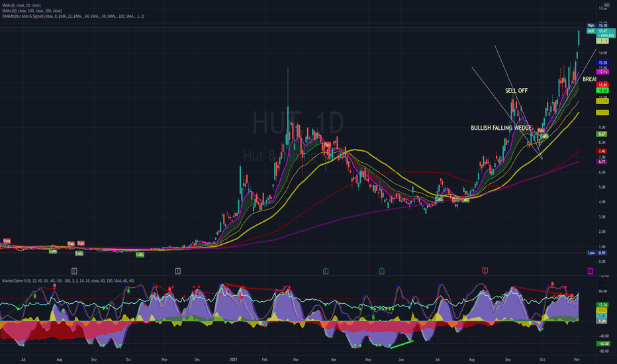This screenshot has height=364, width=617.
Task: Click the High 15.70 price label
Action: point(597,25)
